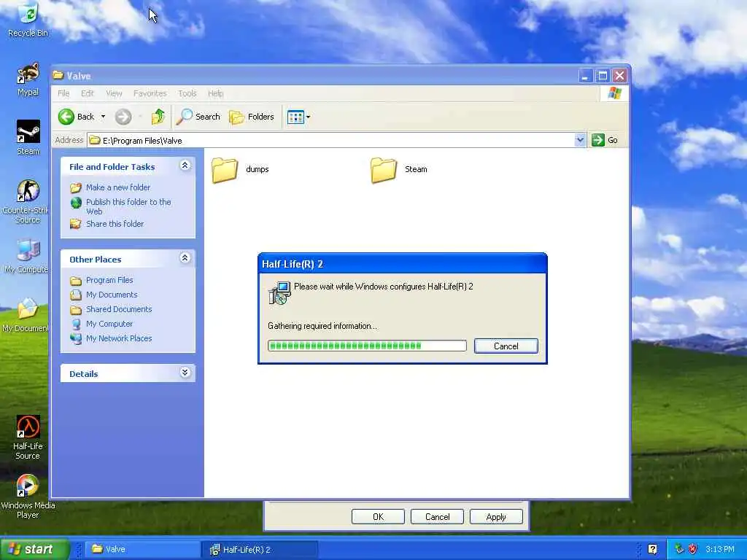Open the Views dropdown button
Image resolution: width=747 pixels, height=560 pixels.
[298, 117]
